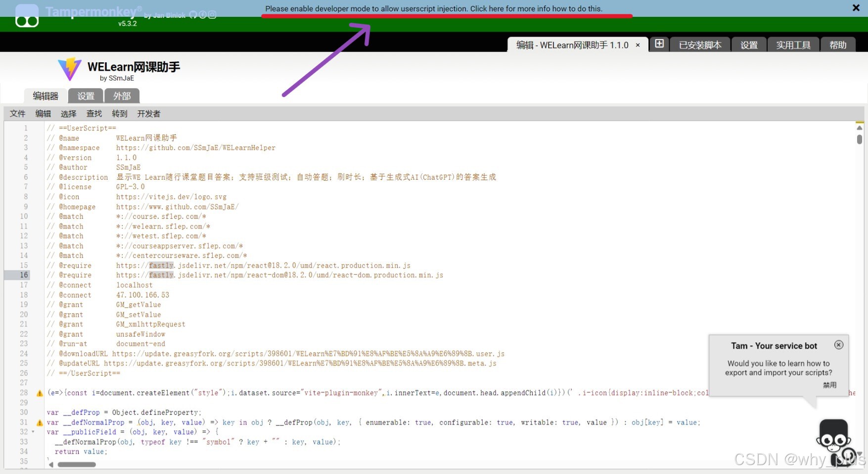This screenshot has width=868, height=474.
Task: Click the horizontal scrollbar left arrow
Action: click(x=51, y=465)
